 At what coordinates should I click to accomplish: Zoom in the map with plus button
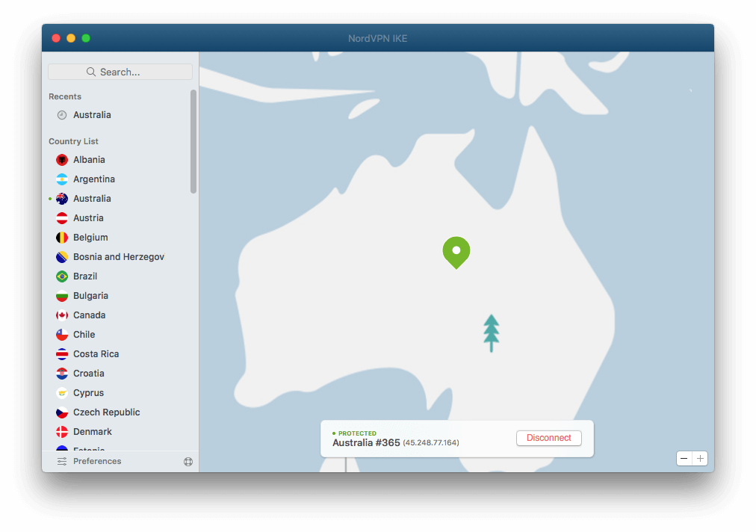700,458
